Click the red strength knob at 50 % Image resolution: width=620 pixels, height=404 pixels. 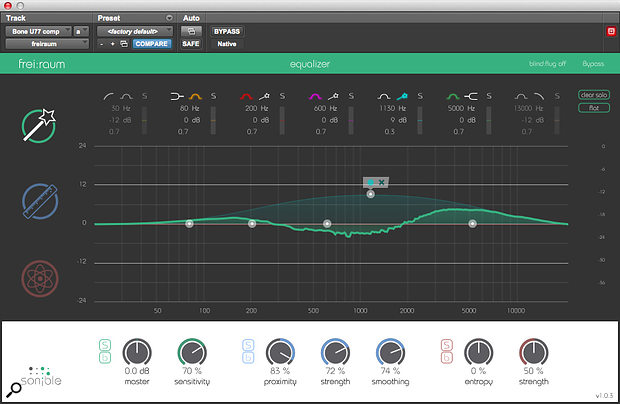tap(533, 352)
